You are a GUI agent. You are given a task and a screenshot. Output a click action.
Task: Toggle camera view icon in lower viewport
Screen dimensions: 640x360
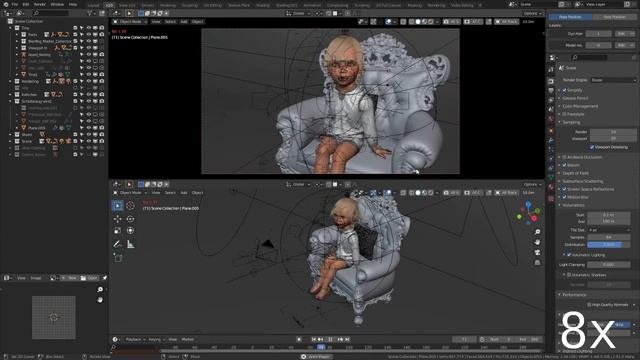point(537,252)
